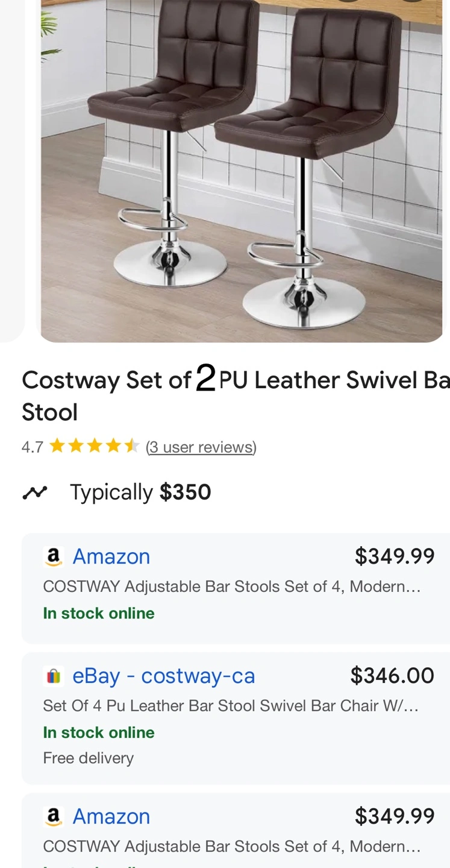Select the bottom $349.99 Amazon price
The width and height of the screenshot is (450, 868).
[395, 816]
